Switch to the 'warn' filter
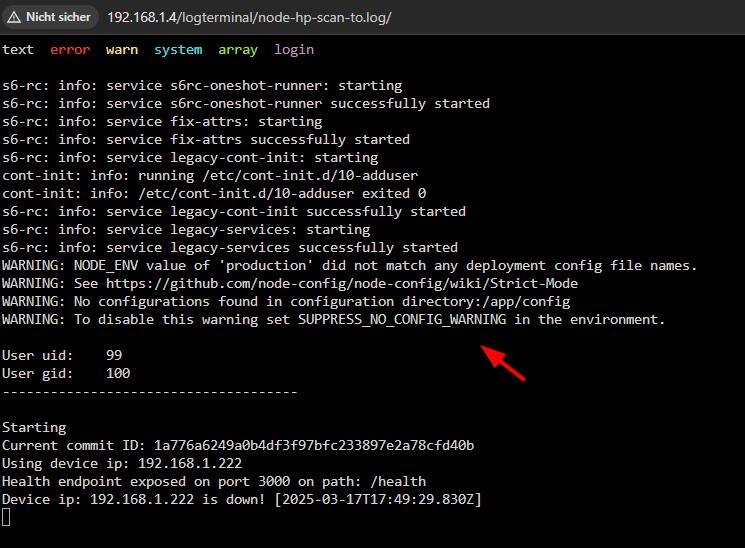Screen dimensions: 745x548 [x=122, y=49]
